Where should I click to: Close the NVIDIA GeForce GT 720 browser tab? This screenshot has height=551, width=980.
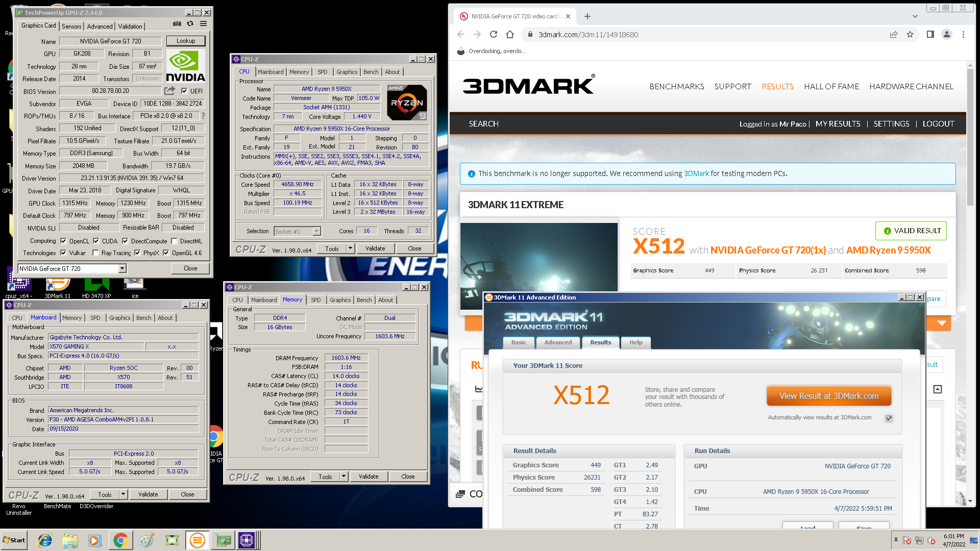(x=568, y=16)
